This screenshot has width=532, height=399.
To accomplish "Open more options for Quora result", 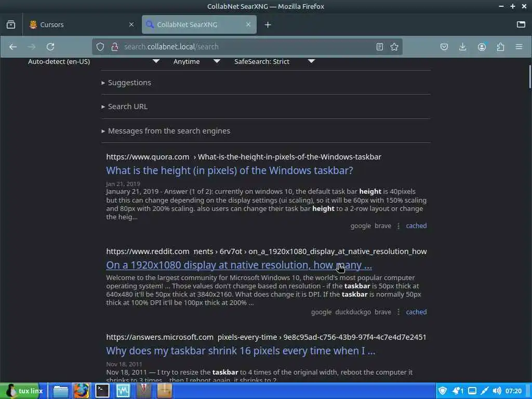I will click(x=398, y=226).
